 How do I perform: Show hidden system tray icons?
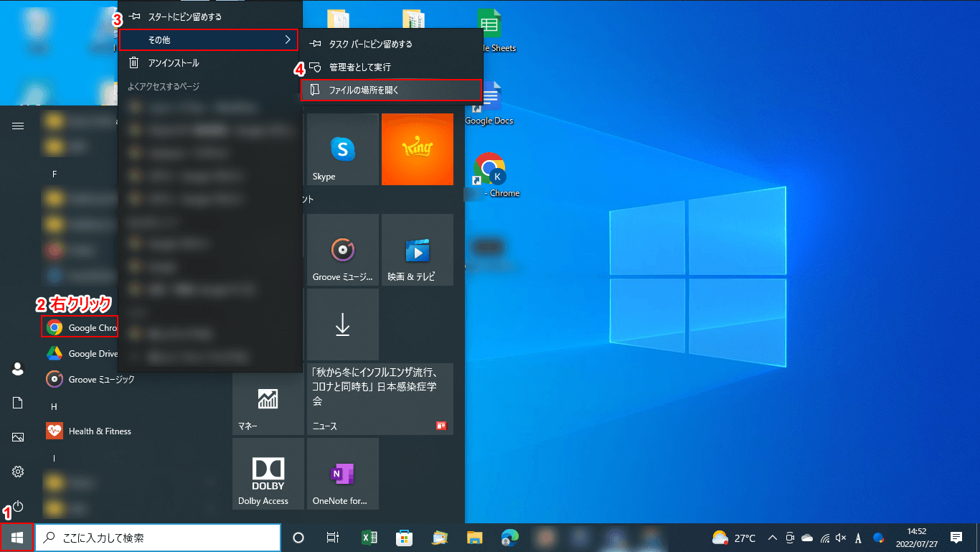773,538
